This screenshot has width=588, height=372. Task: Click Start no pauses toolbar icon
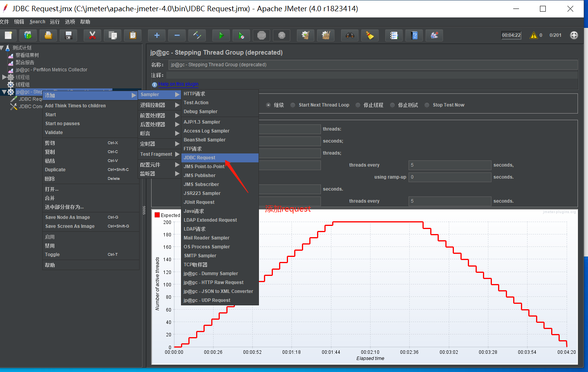click(x=241, y=35)
